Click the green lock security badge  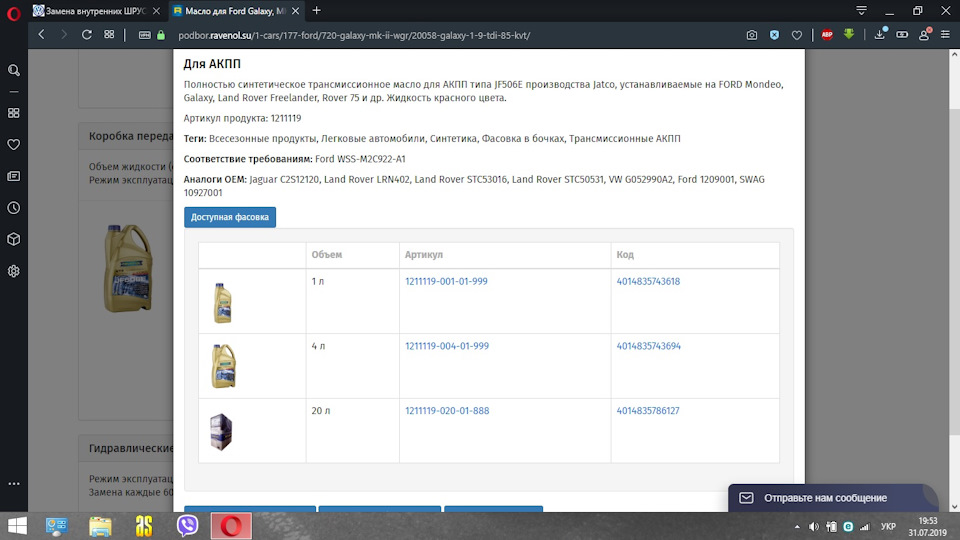coord(161,36)
